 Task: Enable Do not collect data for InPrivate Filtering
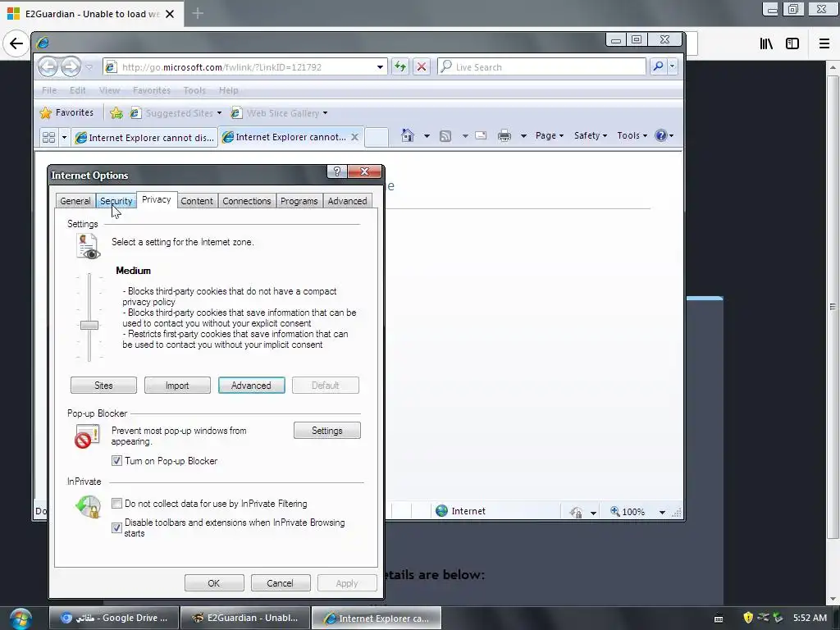116,504
